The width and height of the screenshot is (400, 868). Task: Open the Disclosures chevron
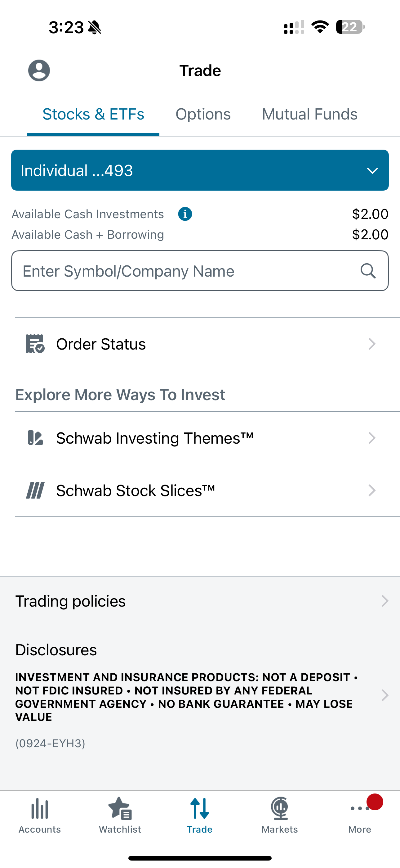coord(385,695)
